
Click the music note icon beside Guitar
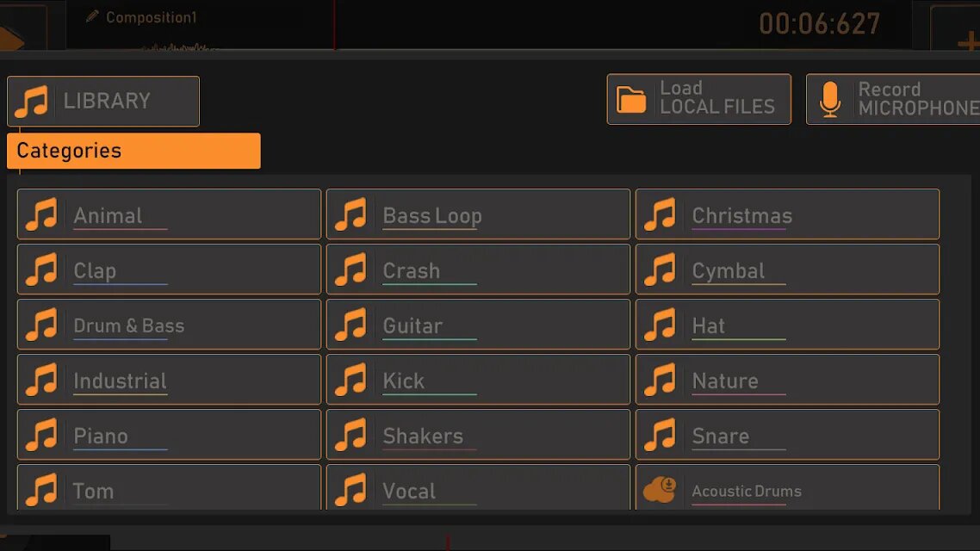[x=350, y=325]
